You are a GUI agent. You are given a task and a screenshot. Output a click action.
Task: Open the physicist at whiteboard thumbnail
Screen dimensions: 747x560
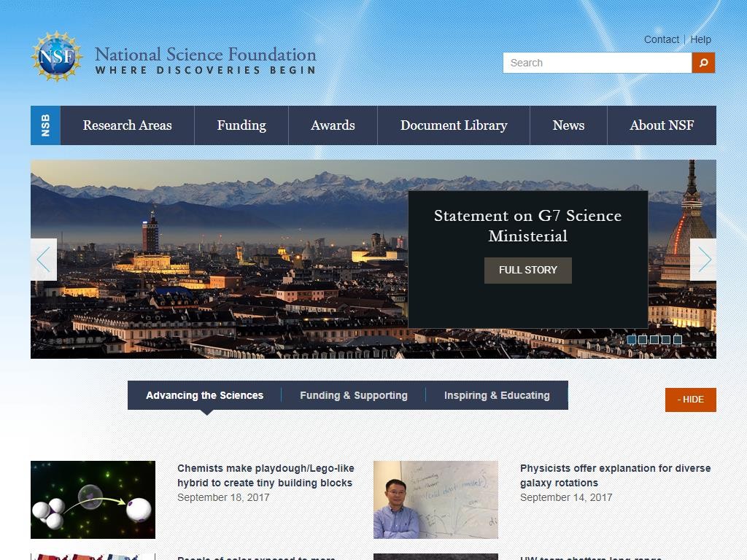pyautogui.click(x=436, y=499)
